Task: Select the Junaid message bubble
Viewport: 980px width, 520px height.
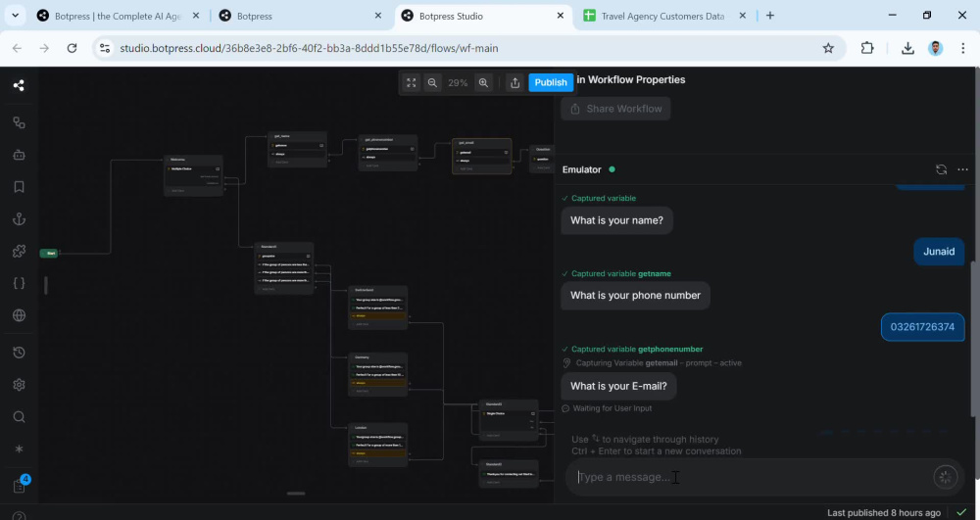Action: pyautogui.click(x=939, y=252)
